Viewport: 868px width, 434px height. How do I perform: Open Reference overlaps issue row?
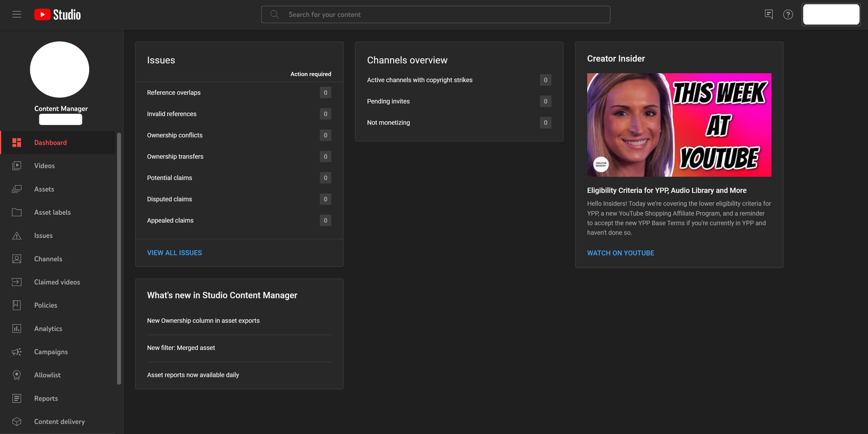pyautogui.click(x=239, y=93)
